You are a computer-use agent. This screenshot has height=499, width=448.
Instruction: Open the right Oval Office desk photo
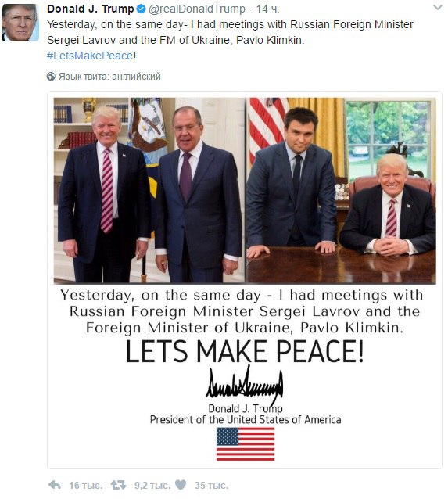341,190
